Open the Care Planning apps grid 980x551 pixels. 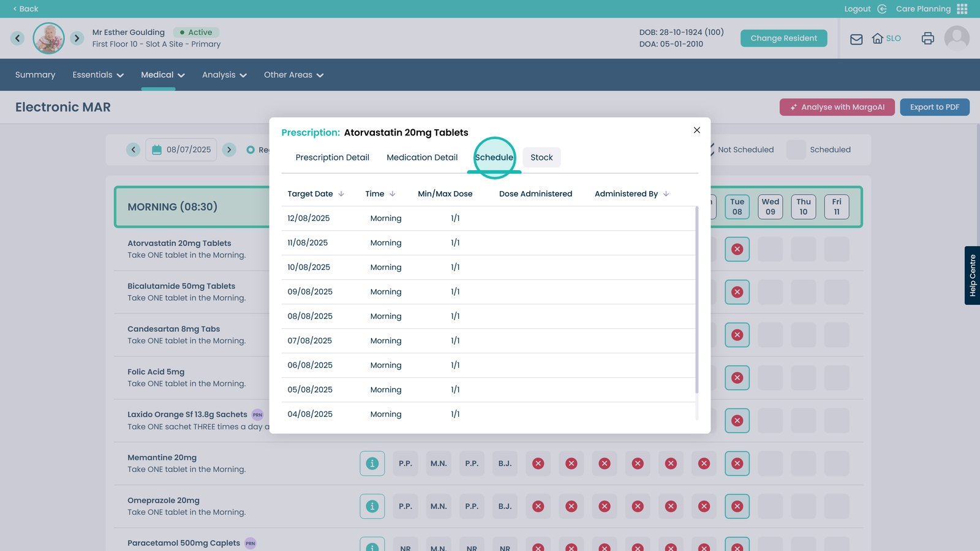[962, 9]
